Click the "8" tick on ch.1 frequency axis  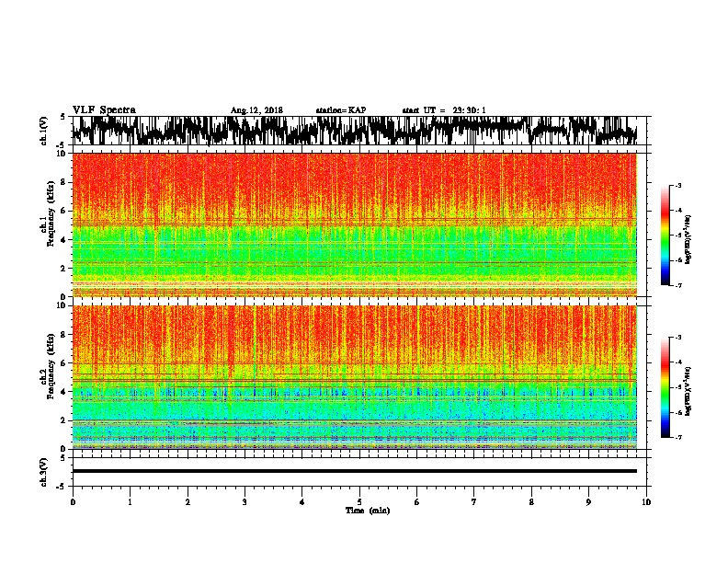pyautogui.click(x=64, y=182)
